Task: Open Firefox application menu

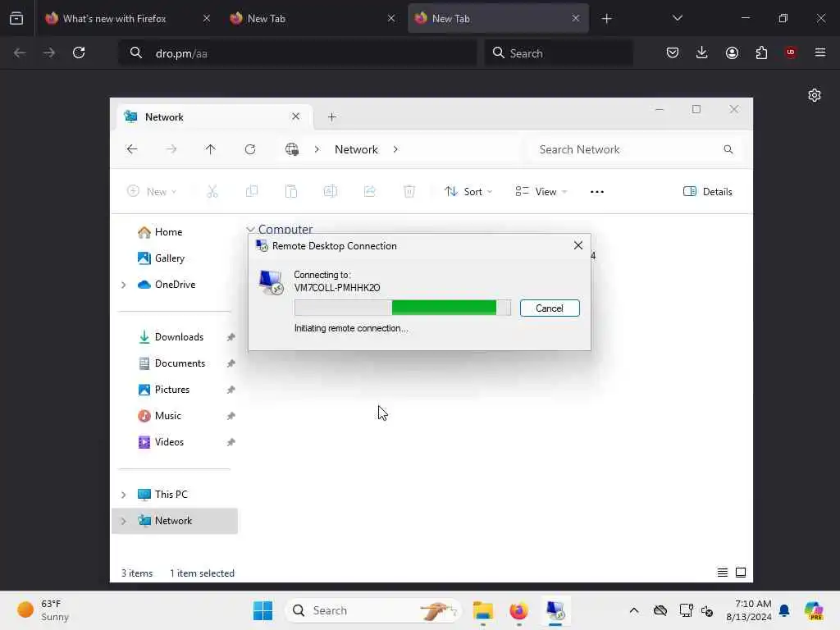Action: (820, 52)
